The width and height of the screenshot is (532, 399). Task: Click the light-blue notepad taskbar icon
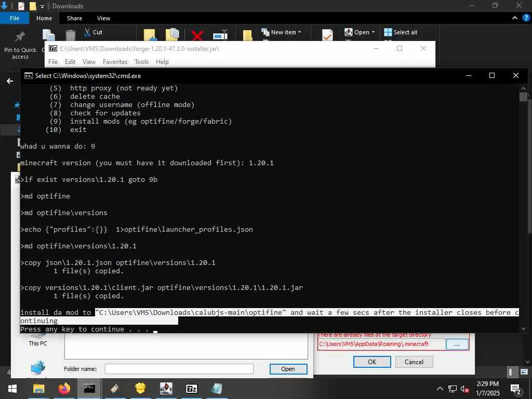tap(217, 389)
